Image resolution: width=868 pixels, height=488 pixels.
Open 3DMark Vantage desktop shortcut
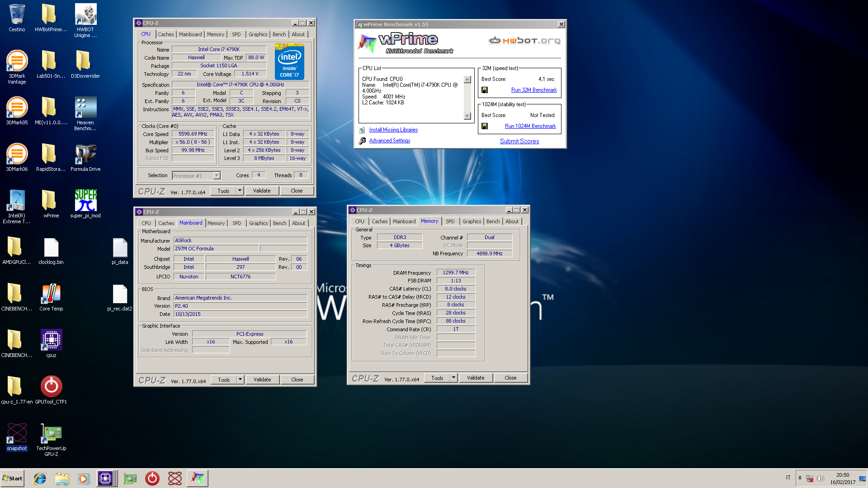(x=17, y=67)
